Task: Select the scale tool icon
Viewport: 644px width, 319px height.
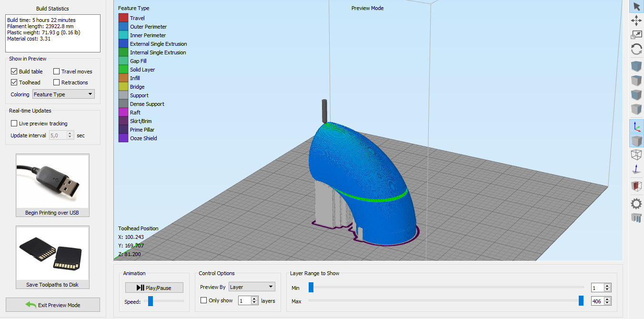Action: coord(636,35)
